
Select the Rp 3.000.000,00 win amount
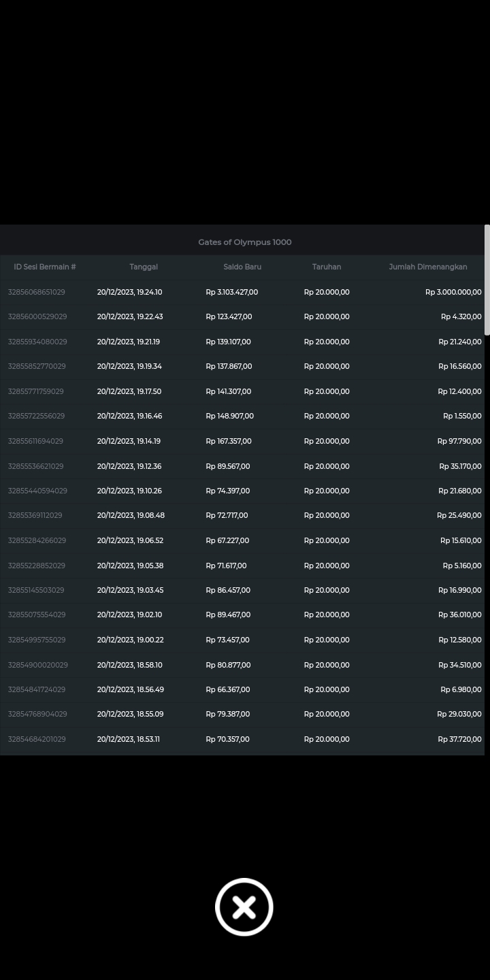[x=453, y=292]
